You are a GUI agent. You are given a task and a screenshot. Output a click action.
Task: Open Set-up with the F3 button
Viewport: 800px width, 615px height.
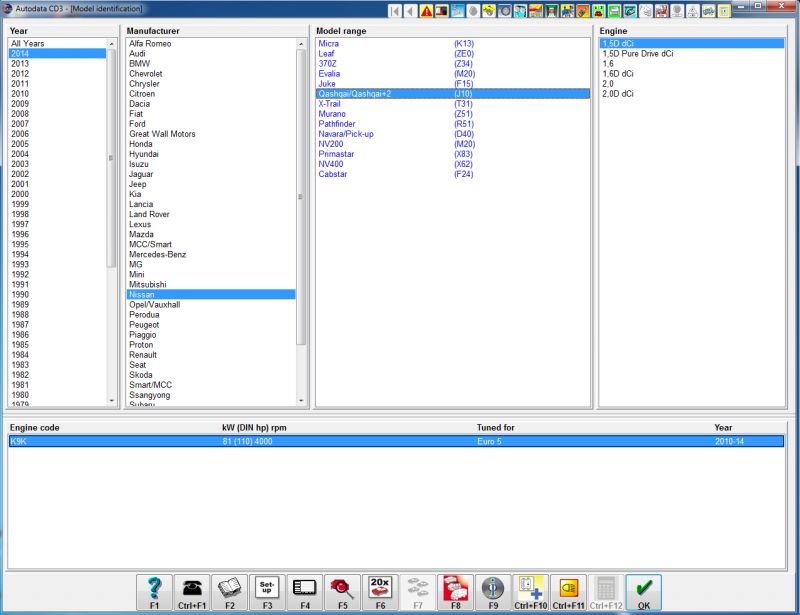click(x=267, y=593)
